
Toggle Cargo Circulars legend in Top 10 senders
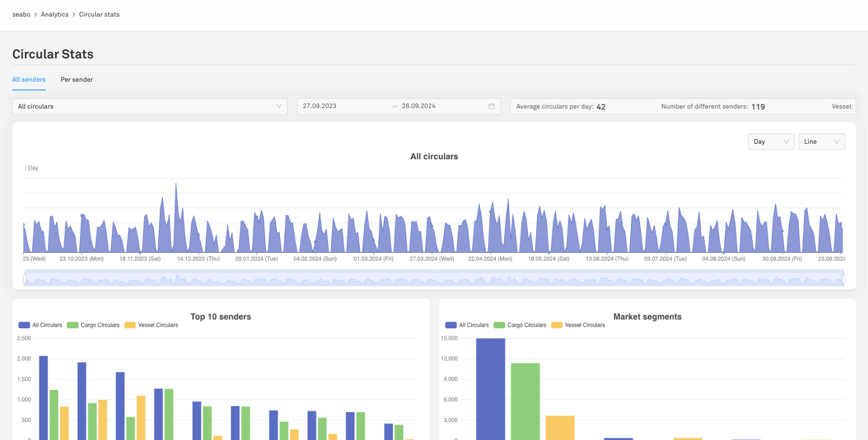tap(93, 325)
